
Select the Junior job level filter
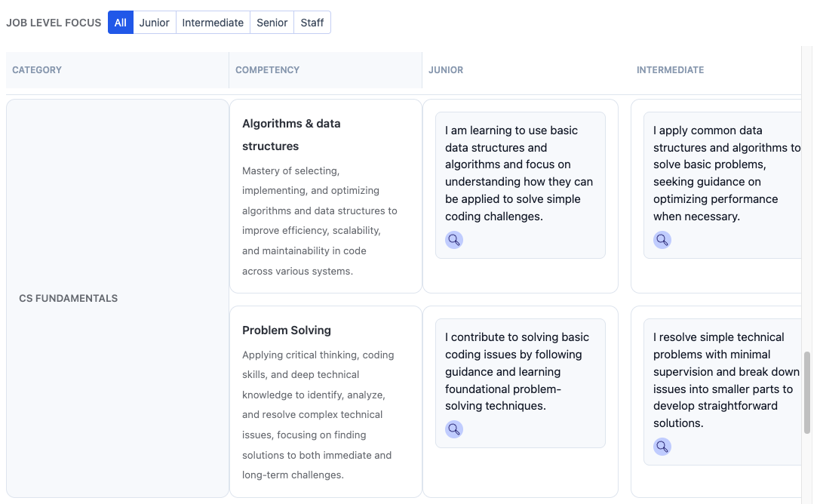pyautogui.click(x=154, y=22)
